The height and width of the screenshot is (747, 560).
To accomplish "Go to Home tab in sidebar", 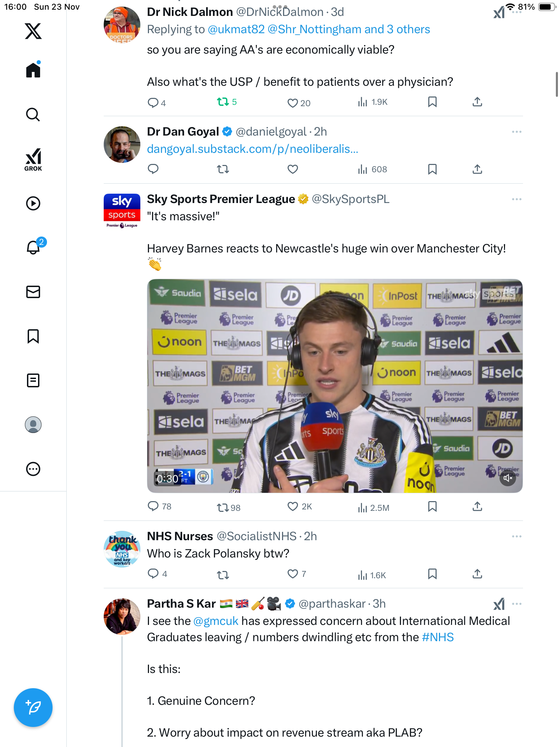I will click(x=33, y=70).
